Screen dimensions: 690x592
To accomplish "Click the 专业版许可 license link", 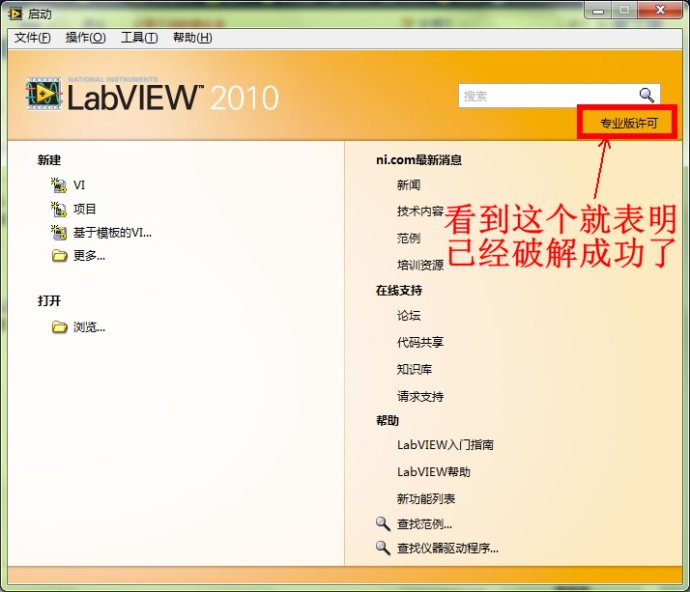I will 629,123.
